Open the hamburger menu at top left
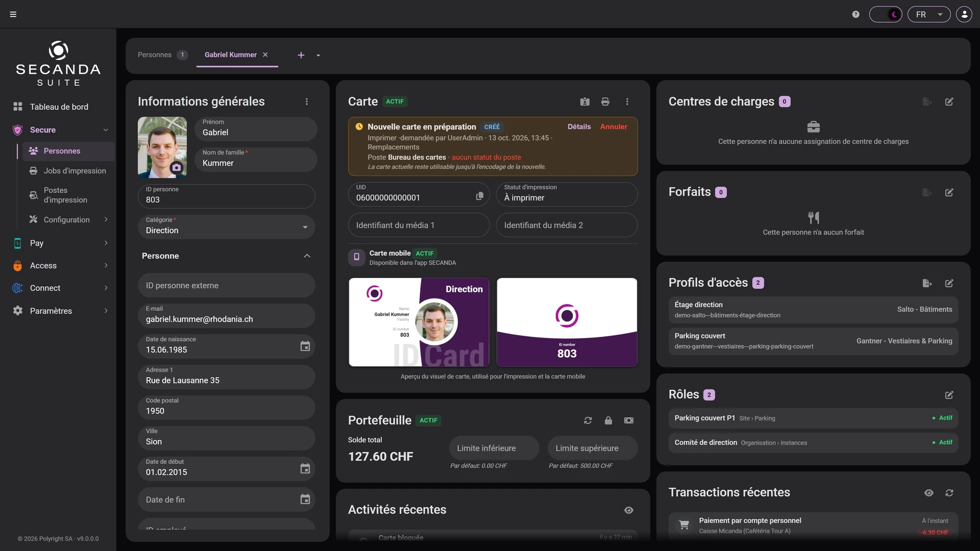 click(x=13, y=14)
